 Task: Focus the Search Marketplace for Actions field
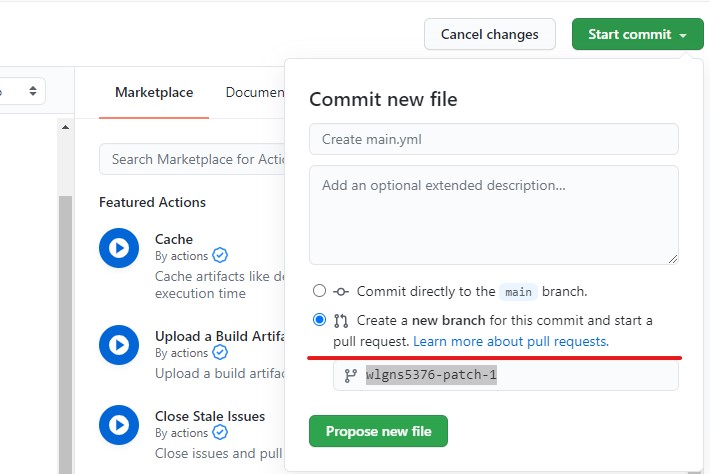click(192, 159)
